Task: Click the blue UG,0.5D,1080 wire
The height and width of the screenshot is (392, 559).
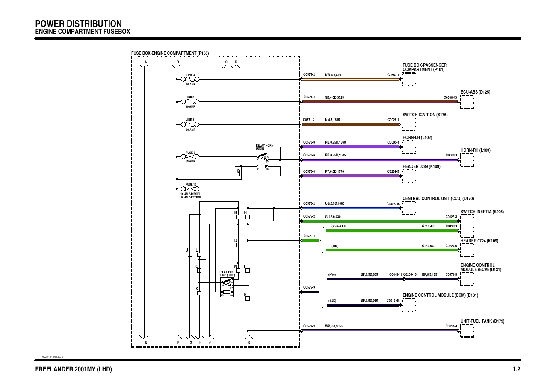Action: [x=351, y=208]
